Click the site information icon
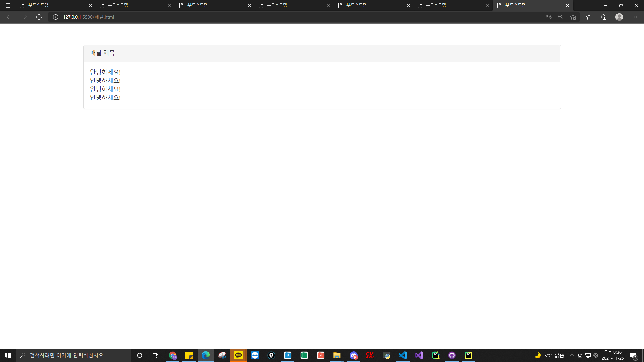Screen dimensions: 644x362 pyautogui.click(x=56, y=17)
